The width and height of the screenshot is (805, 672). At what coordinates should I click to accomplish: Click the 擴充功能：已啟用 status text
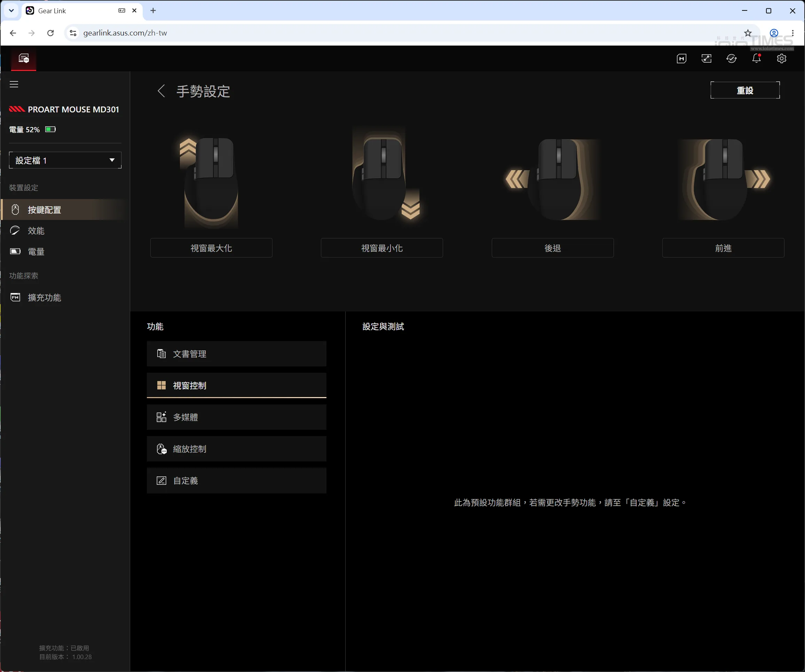tap(64, 648)
